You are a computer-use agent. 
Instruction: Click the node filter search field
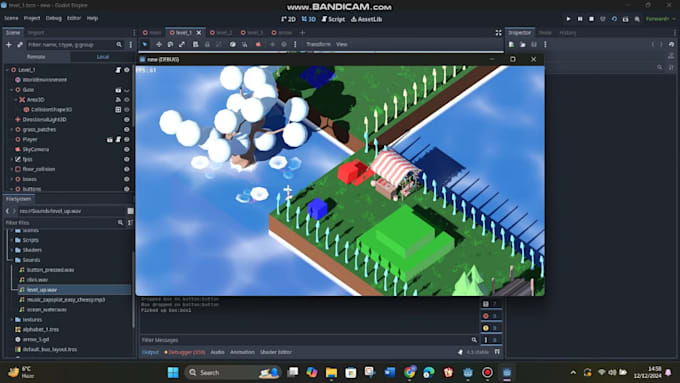coord(75,45)
